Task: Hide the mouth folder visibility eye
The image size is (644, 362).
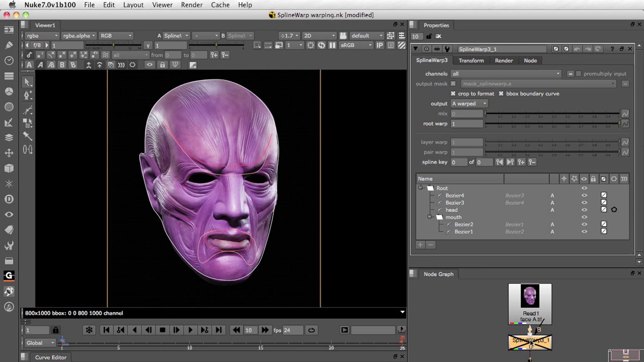Action: coord(584,217)
